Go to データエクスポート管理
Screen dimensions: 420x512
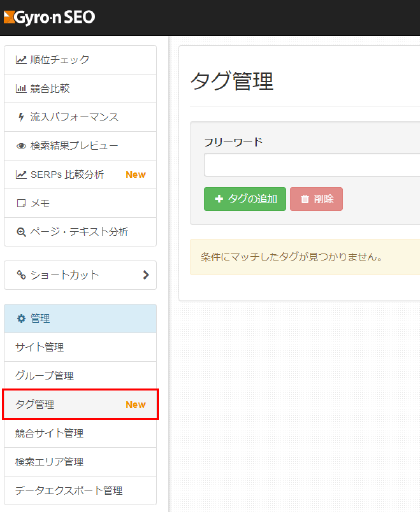80,490
